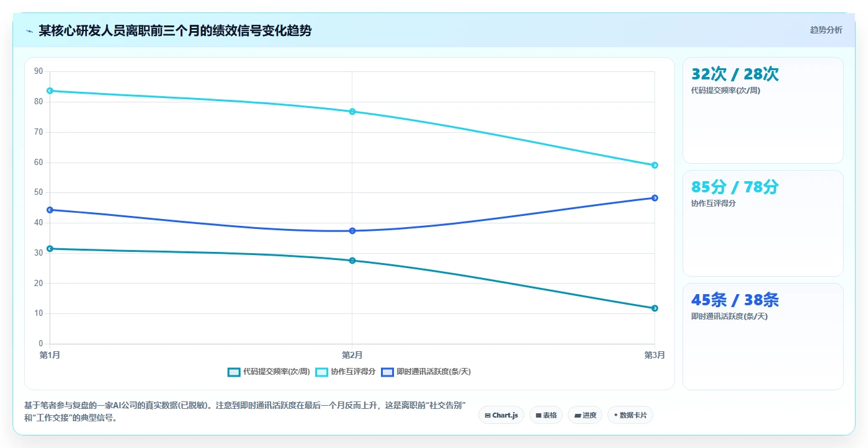Click the 90 y-axis tick label
Image resolution: width=868 pixels, height=448 pixels.
(x=38, y=71)
